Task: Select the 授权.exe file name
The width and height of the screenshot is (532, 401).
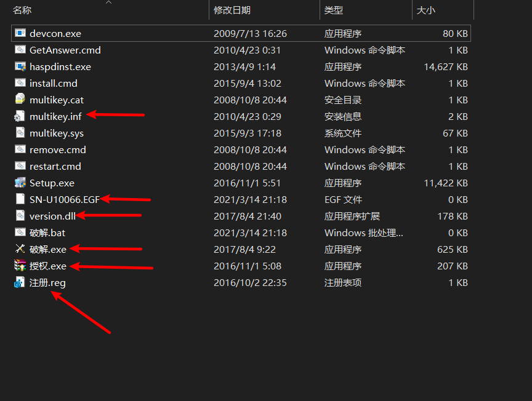Action: pyautogui.click(x=48, y=266)
